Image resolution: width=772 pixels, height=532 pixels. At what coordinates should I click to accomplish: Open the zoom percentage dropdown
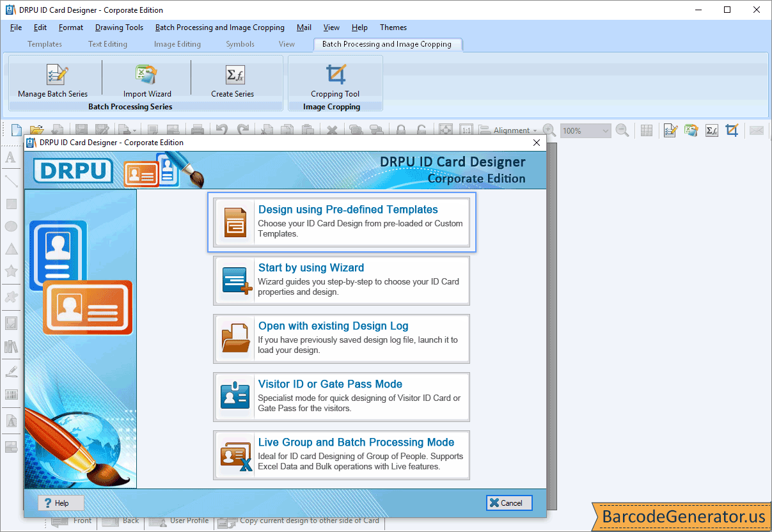[x=606, y=130]
